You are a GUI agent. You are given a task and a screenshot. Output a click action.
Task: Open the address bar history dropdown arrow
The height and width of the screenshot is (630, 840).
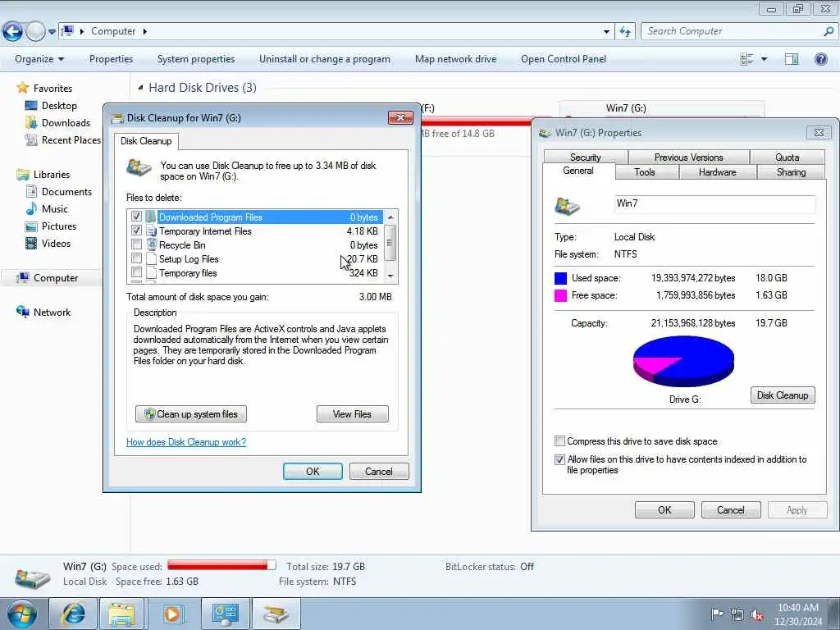[x=606, y=32]
